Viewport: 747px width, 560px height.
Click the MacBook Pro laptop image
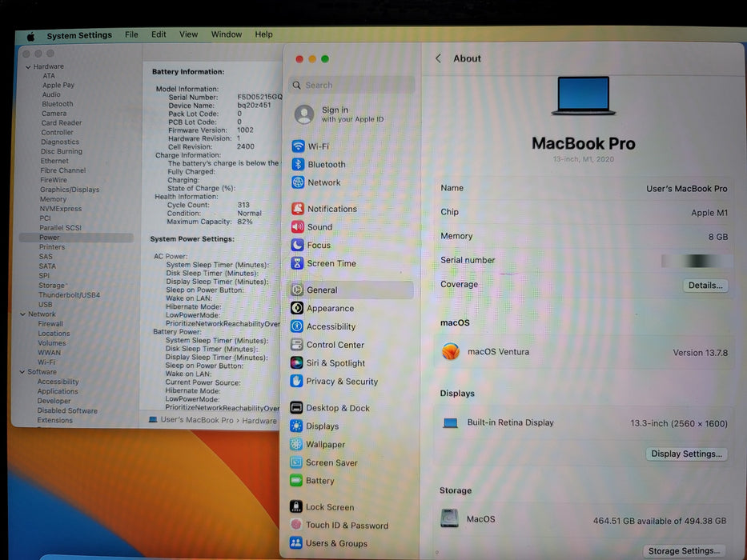click(583, 96)
